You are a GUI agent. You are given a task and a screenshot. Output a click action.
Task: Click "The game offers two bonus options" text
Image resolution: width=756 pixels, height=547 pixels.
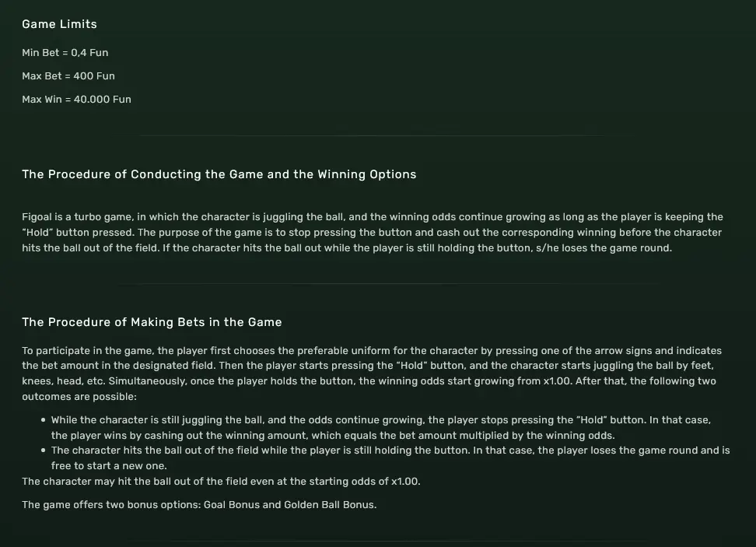[x=110, y=505]
